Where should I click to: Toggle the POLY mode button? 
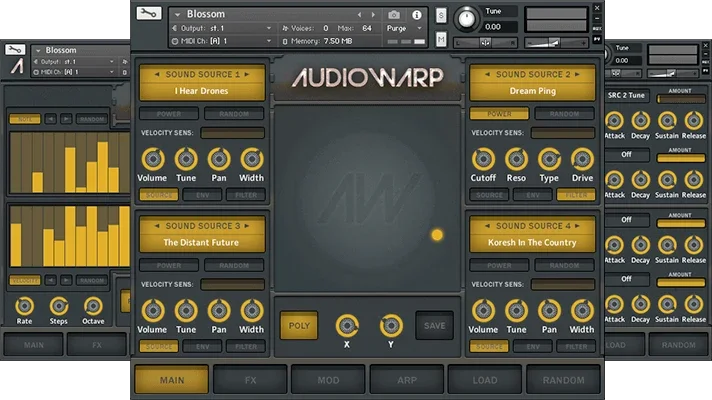(299, 326)
